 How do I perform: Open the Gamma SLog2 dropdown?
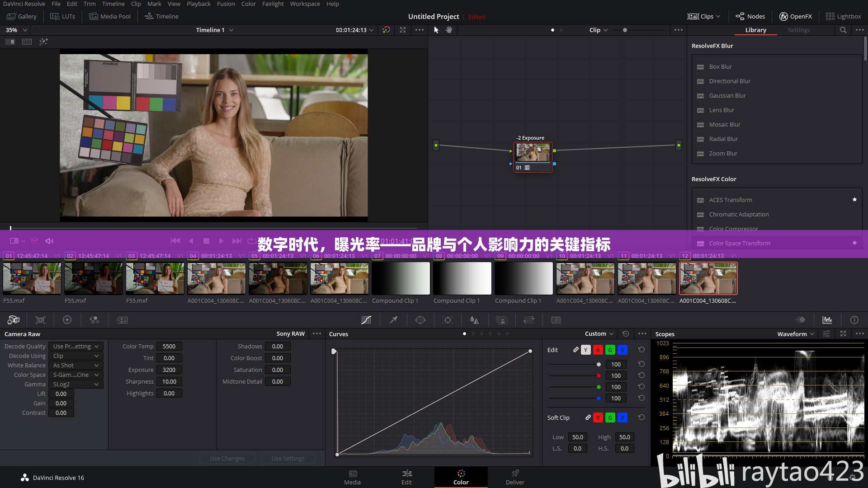76,384
